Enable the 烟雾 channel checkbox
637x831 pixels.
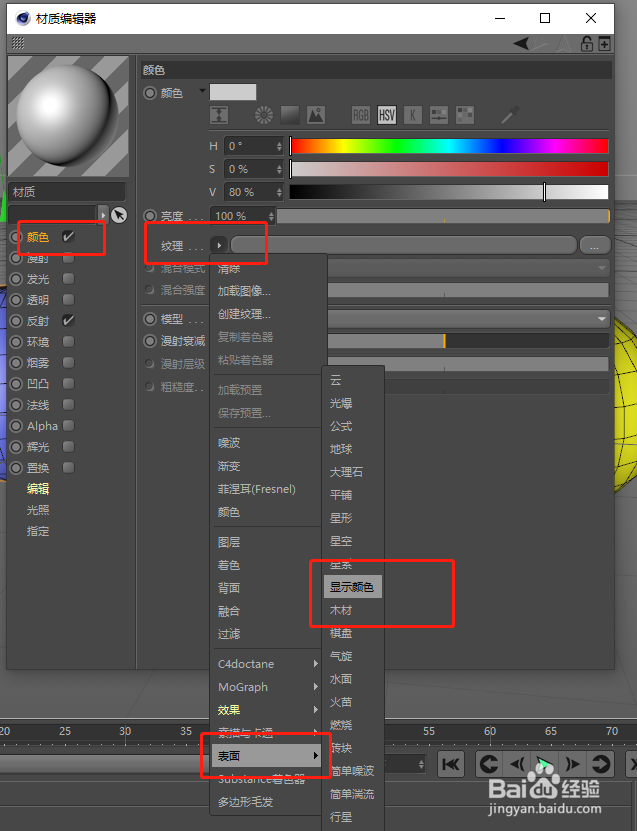[68, 362]
